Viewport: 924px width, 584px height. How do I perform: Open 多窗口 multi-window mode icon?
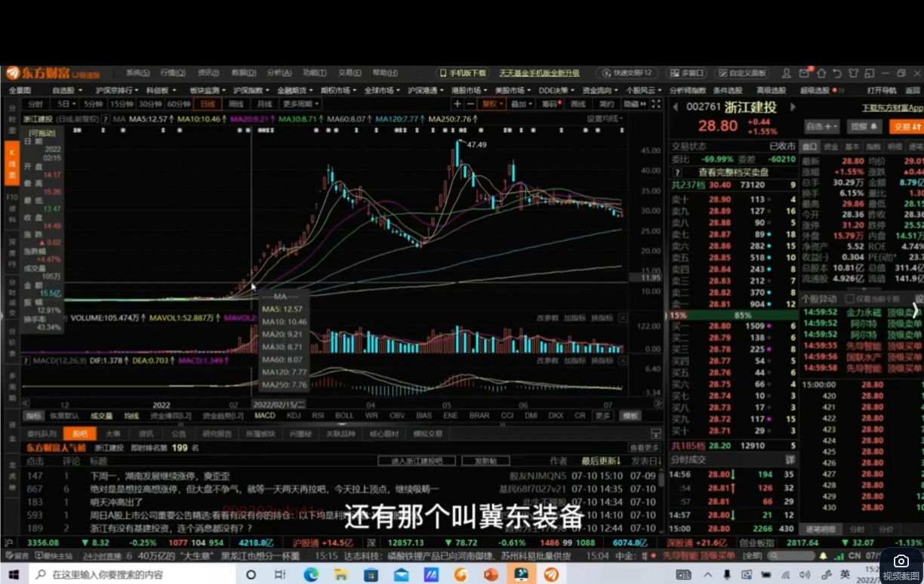point(685,73)
